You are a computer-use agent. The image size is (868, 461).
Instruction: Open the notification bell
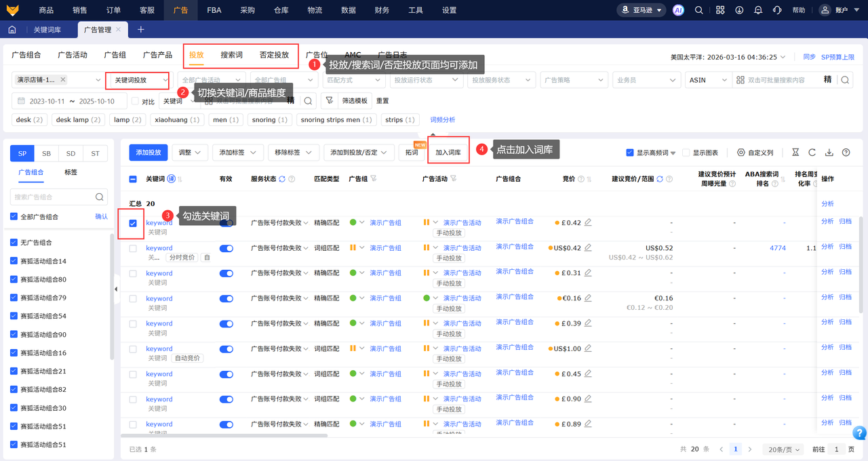pos(758,10)
